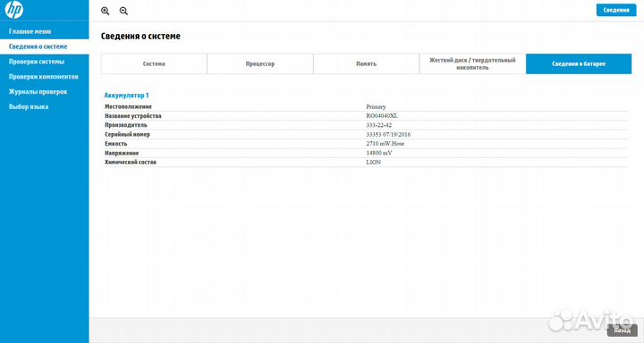Click the Химический состав label
This screenshot has width=644, height=343.
131,162
